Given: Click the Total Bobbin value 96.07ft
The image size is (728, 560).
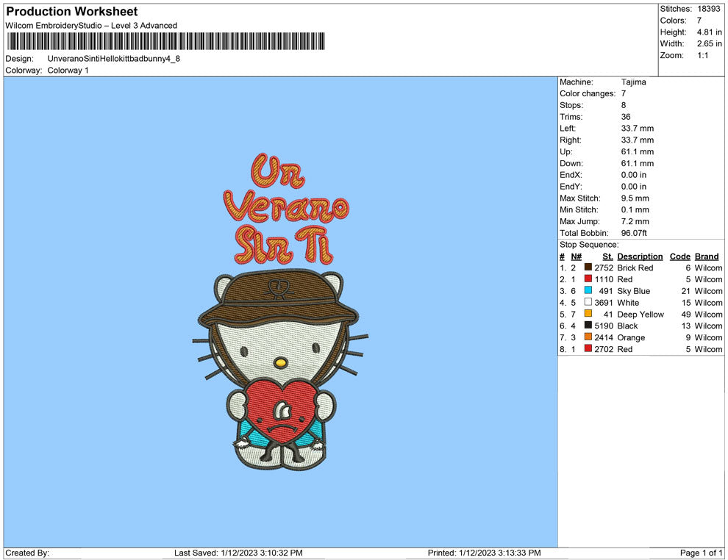Looking at the screenshot, I should pyautogui.click(x=634, y=233).
